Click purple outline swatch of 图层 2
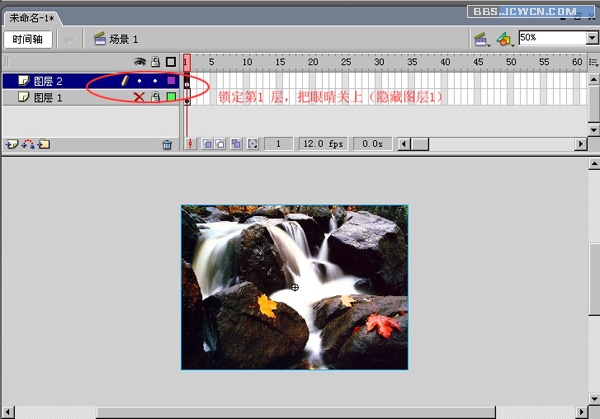Viewport: 600px width, 419px height. tap(171, 80)
